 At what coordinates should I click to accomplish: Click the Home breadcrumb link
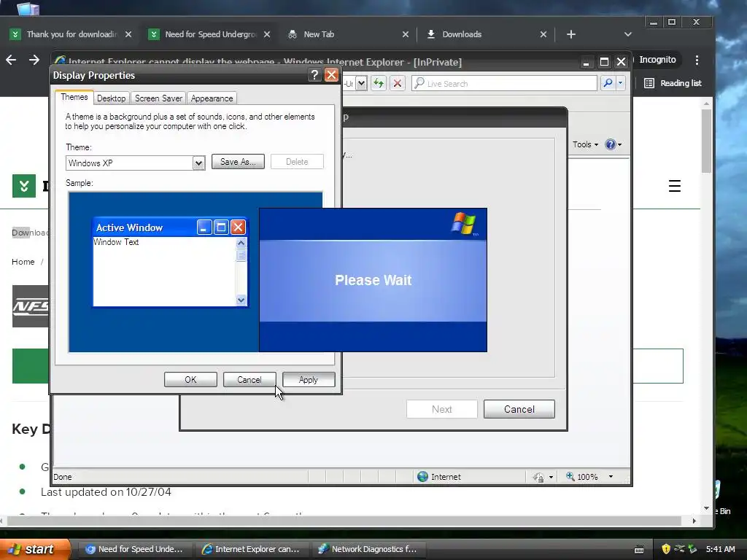tap(23, 262)
